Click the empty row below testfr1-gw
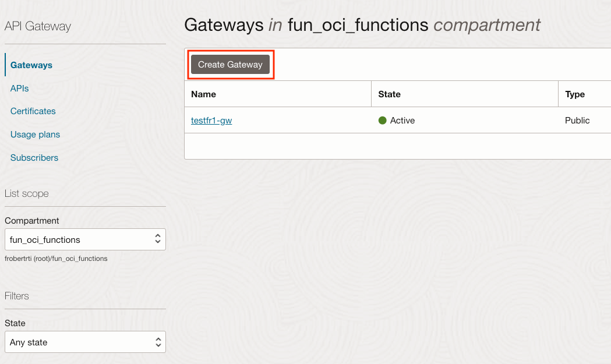This screenshot has width=611, height=364. (396, 146)
